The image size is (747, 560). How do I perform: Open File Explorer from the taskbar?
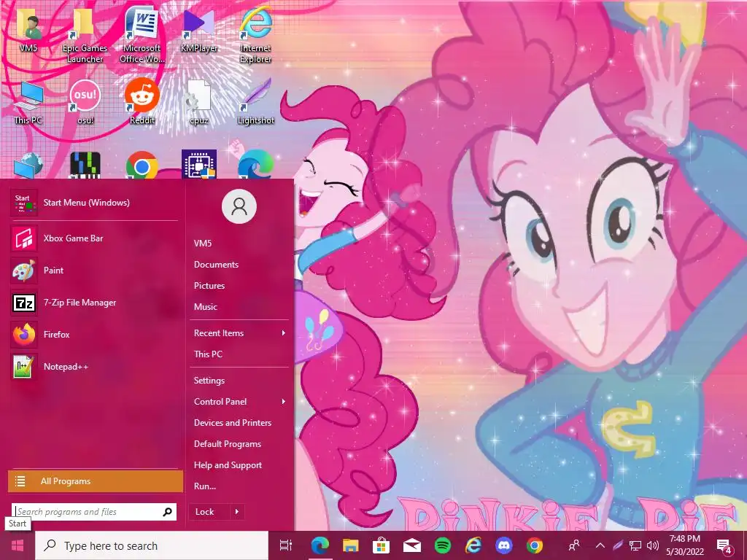click(351, 545)
